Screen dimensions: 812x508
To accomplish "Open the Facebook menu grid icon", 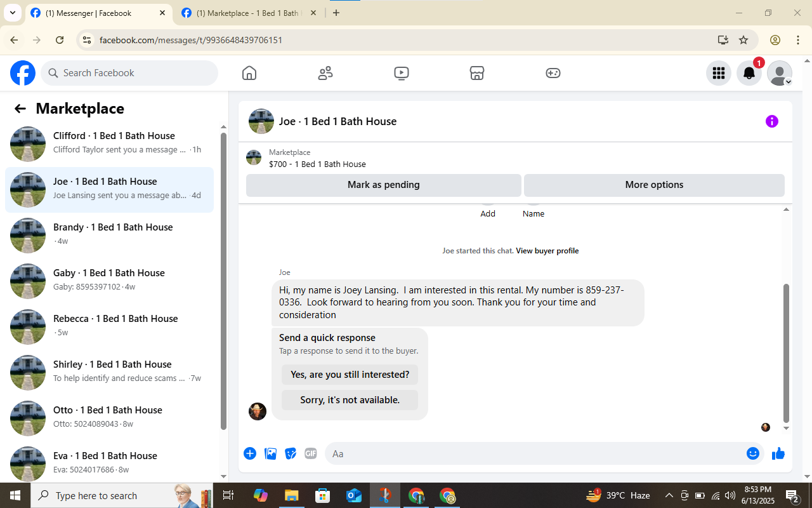I will coord(719,73).
